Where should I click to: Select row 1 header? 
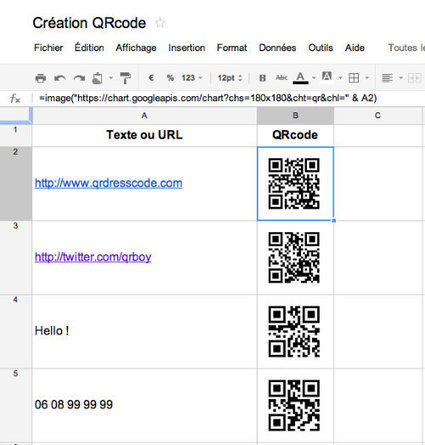coord(16,135)
